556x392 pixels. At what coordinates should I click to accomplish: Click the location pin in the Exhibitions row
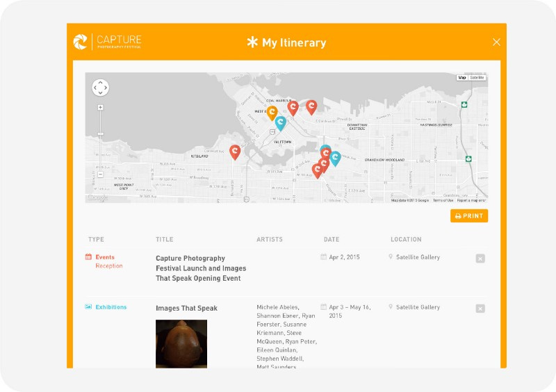coord(391,307)
